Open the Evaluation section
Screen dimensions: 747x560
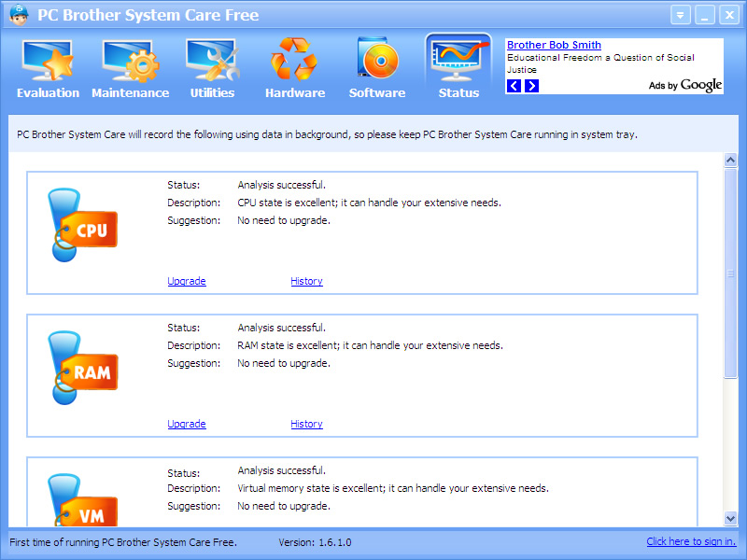coord(48,67)
